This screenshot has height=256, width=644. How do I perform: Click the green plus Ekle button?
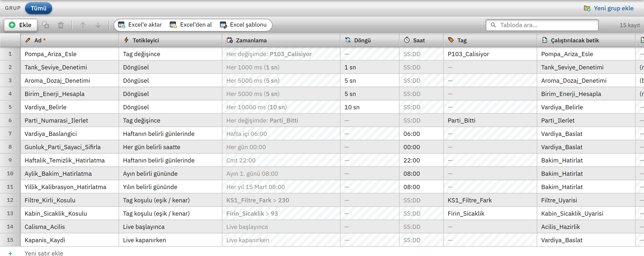20,25
